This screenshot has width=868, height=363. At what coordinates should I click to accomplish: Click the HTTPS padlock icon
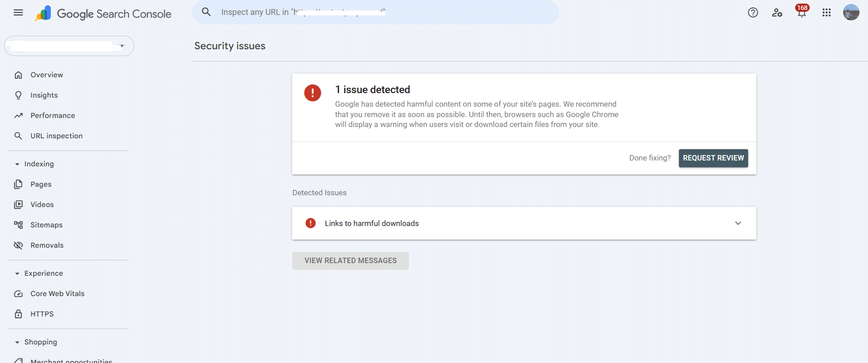pos(18,314)
